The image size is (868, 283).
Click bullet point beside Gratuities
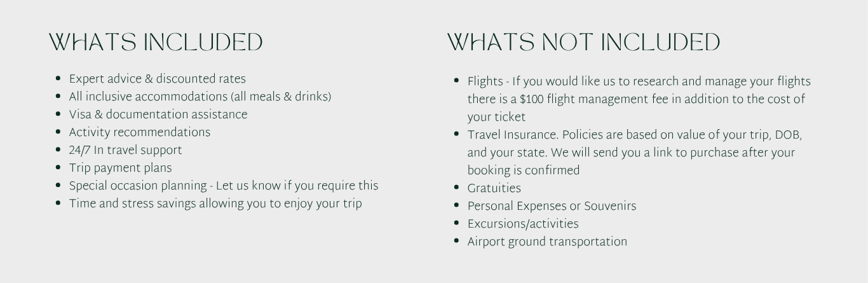click(x=456, y=188)
